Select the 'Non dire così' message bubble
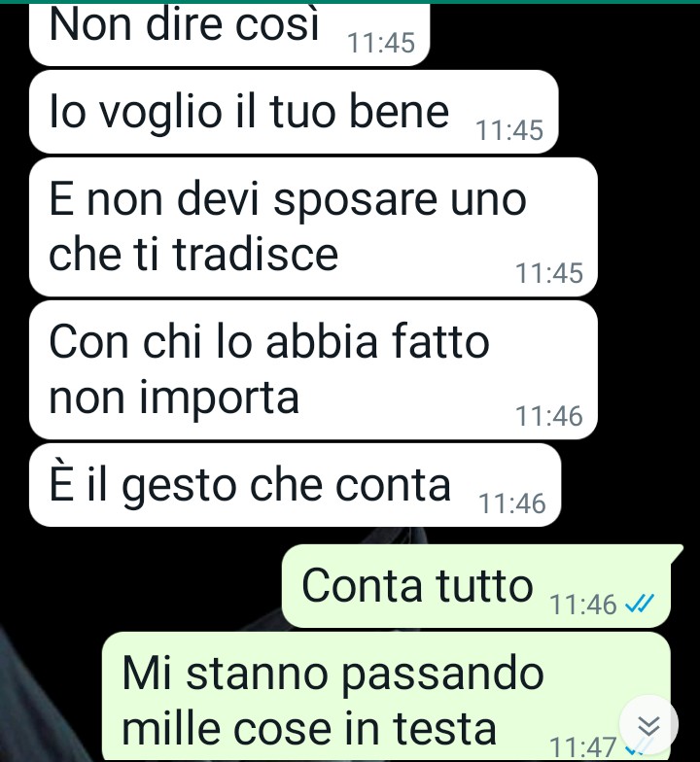The width and height of the screenshot is (700, 762). point(229,34)
